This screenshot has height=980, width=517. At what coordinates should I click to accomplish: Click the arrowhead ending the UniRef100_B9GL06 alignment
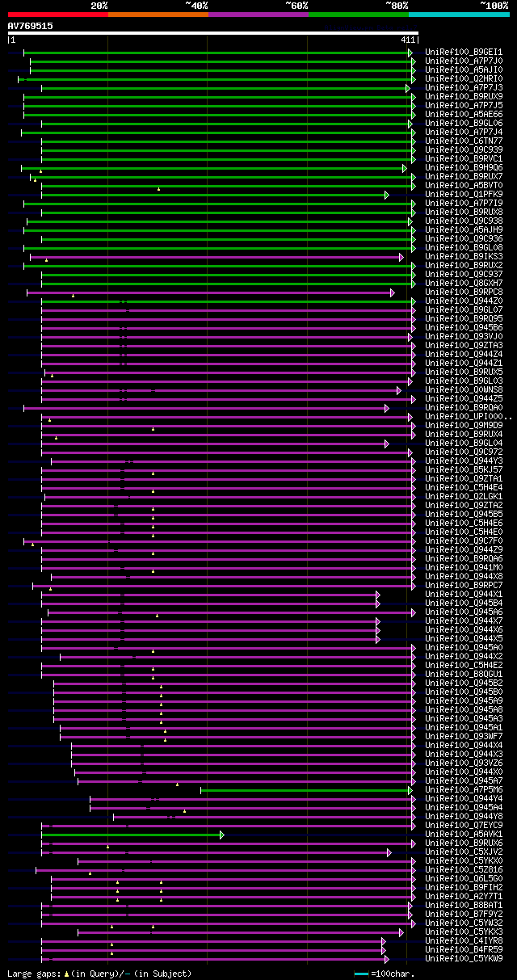pyautogui.click(x=410, y=124)
